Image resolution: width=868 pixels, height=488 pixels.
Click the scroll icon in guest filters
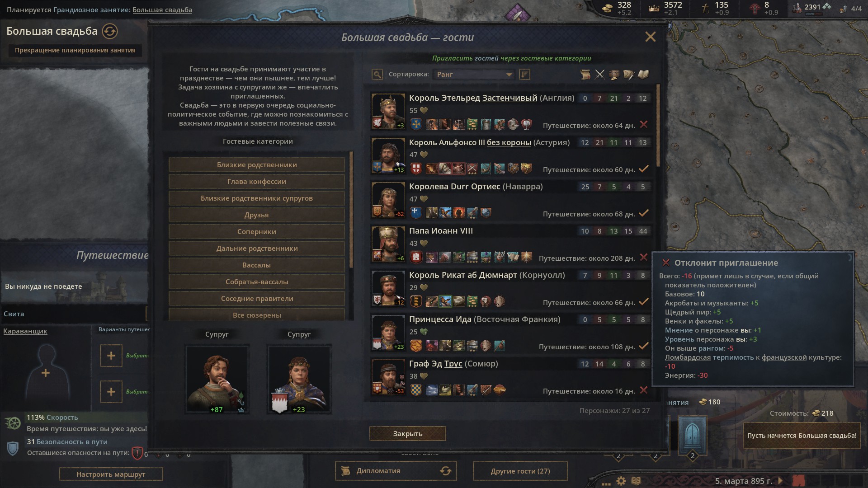pyautogui.click(x=585, y=75)
